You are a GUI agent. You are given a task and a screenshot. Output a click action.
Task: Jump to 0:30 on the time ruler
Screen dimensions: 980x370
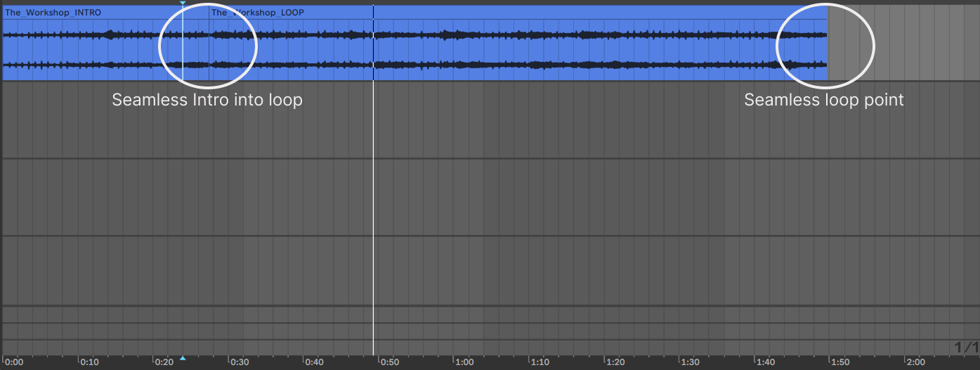[240, 363]
